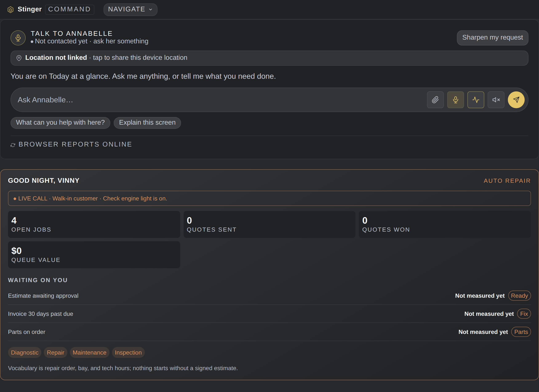Open the Quotes Sent card
The width and height of the screenshot is (539, 392).
pyautogui.click(x=269, y=224)
